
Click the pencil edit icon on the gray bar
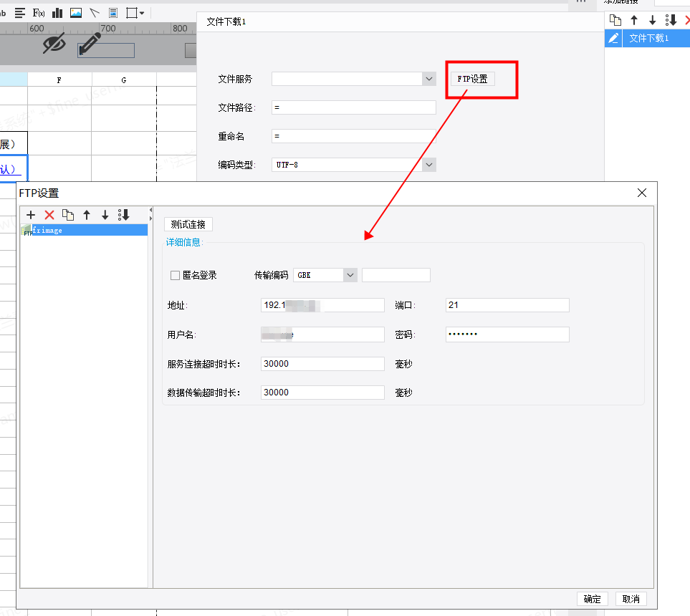click(90, 44)
